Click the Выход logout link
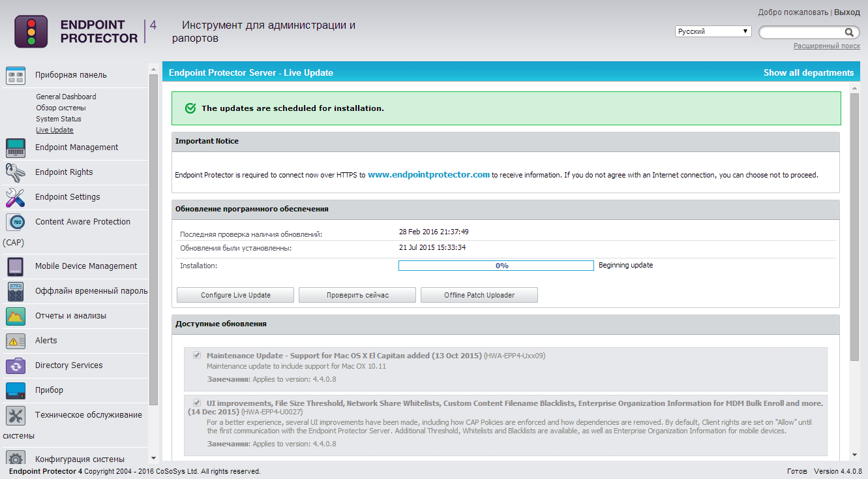The width and height of the screenshot is (868, 479). (x=847, y=12)
